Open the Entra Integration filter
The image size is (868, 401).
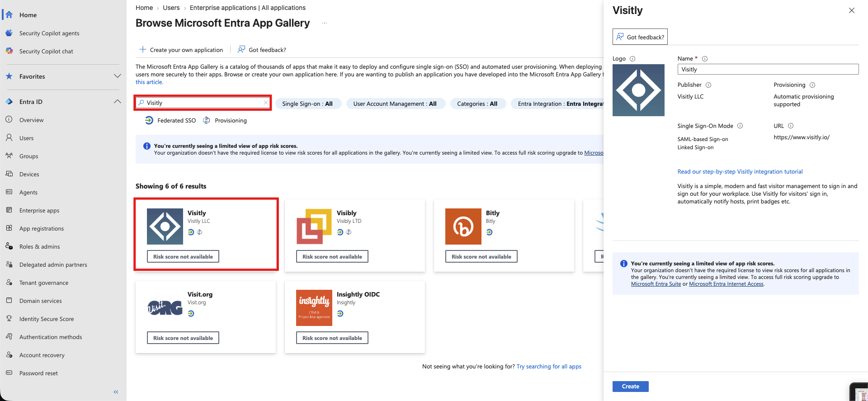[x=558, y=104]
